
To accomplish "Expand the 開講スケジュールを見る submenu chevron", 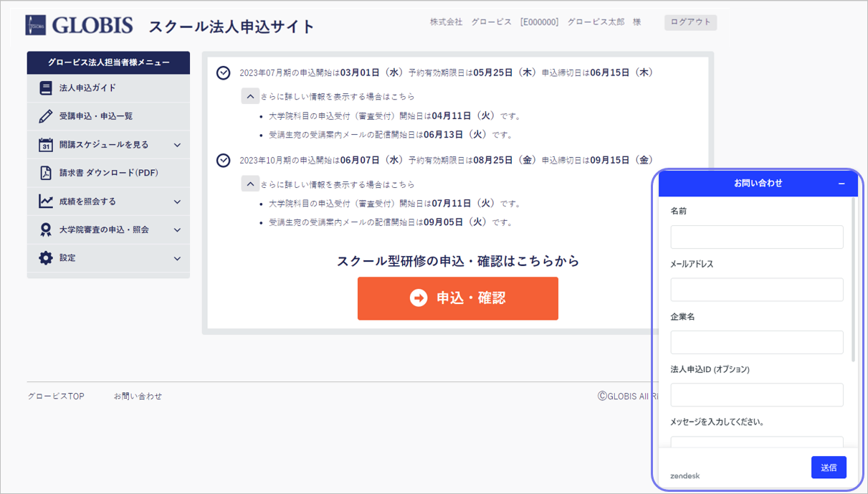I will pyautogui.click(x=177, y=145).
